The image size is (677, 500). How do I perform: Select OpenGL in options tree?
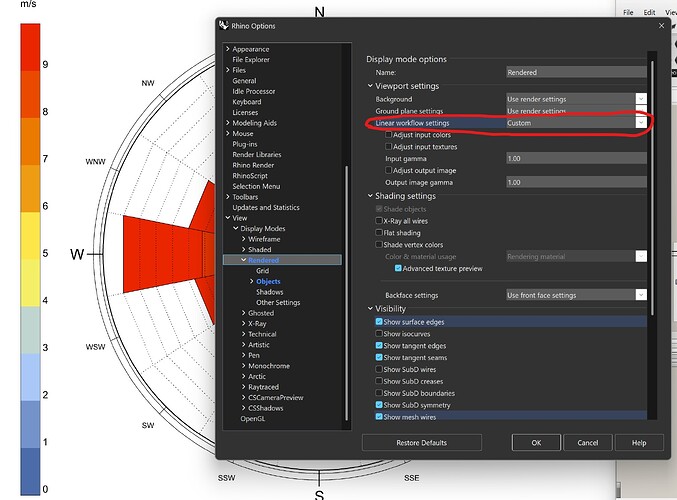tap(253, 418)
